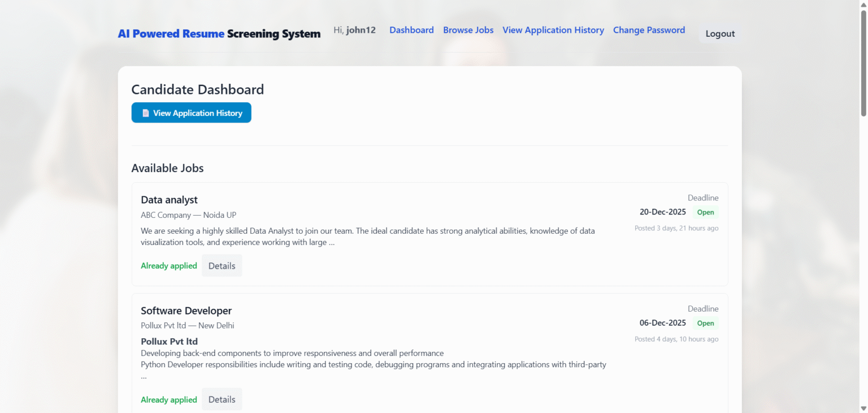
Task: Open View Application History from the navbar
Action: (553, 30)
